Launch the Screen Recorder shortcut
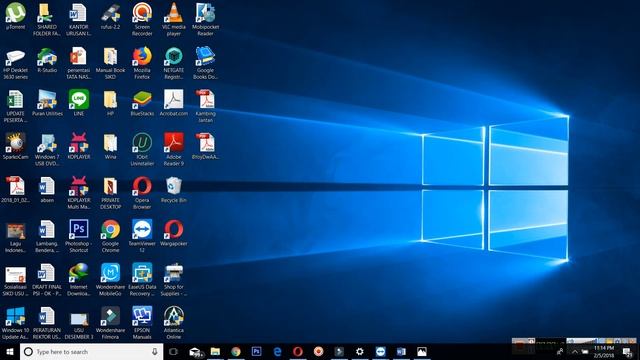The image size is (640, 360). 142,19
